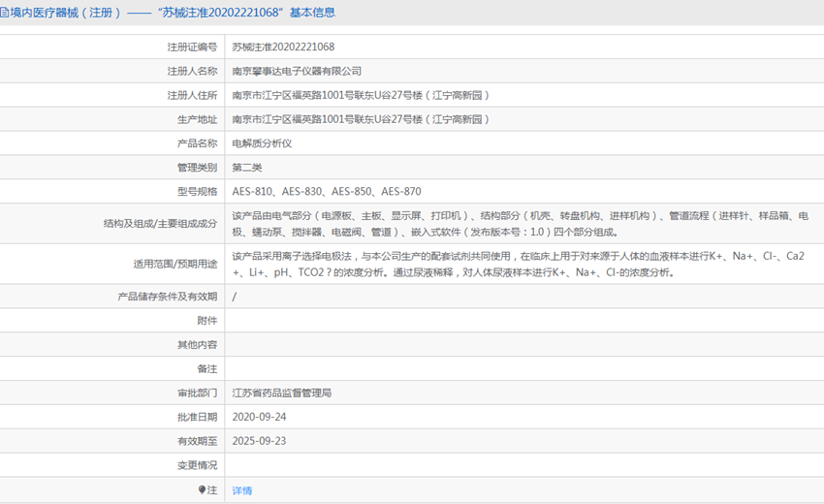The height and width of the screenshot is (504, 824).
Task: Click the 有效期至 label
Action: [x=197, y=441]
